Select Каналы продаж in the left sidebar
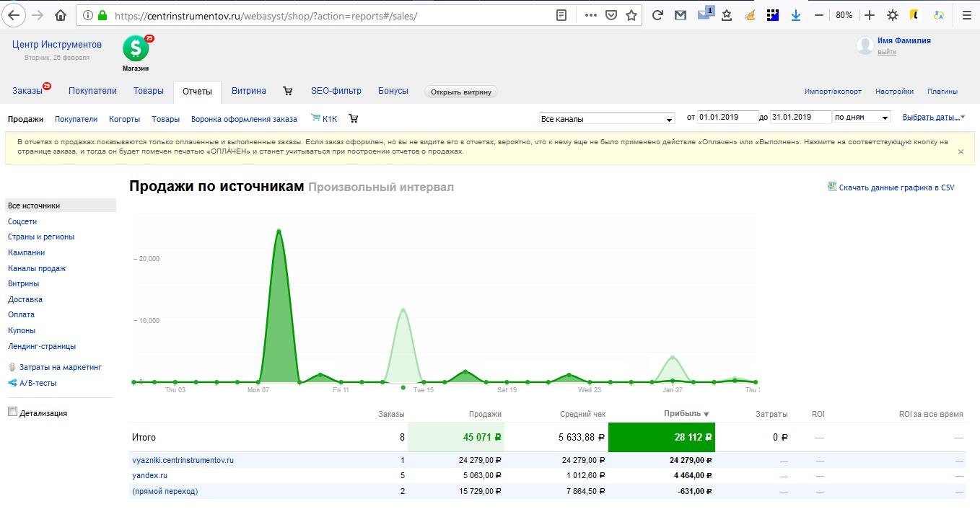 pos(37,268)
